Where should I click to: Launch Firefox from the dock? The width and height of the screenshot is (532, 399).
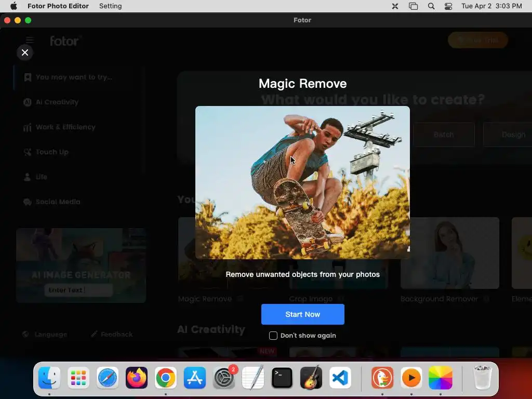point(137,378)
